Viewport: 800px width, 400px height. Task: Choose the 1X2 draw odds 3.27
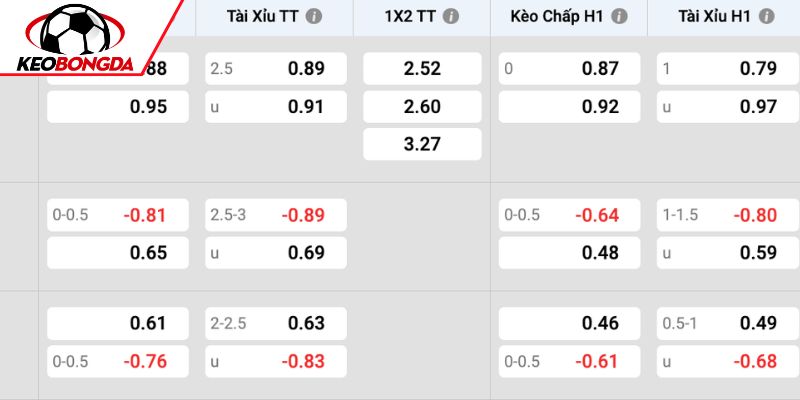422,144
